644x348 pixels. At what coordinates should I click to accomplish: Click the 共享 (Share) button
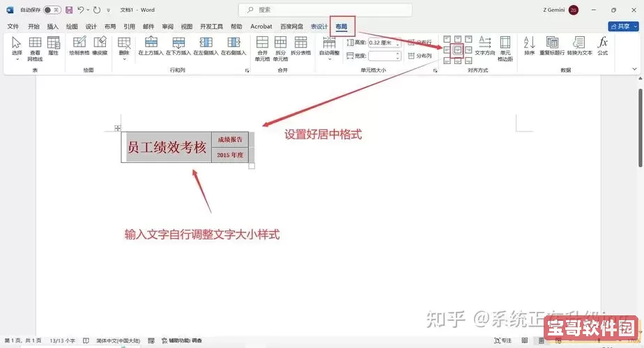pyautogui.click(x=623, y=26)
